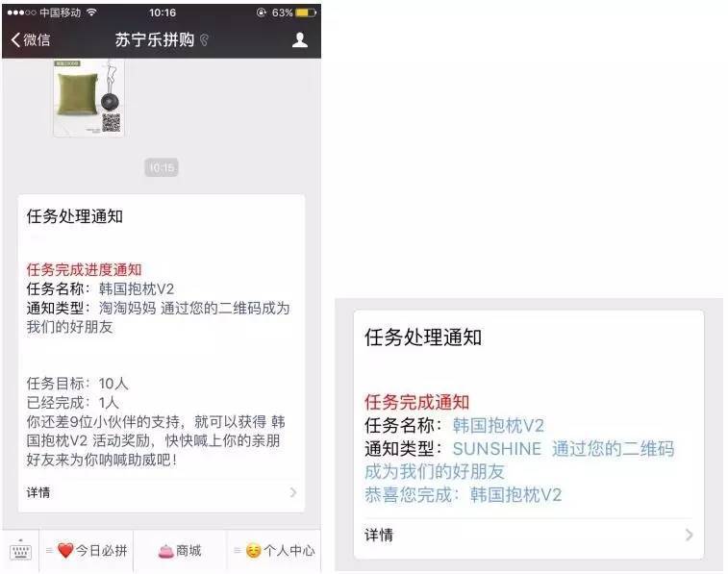Expand the right card's 详情 chevron

coord(689,535)
